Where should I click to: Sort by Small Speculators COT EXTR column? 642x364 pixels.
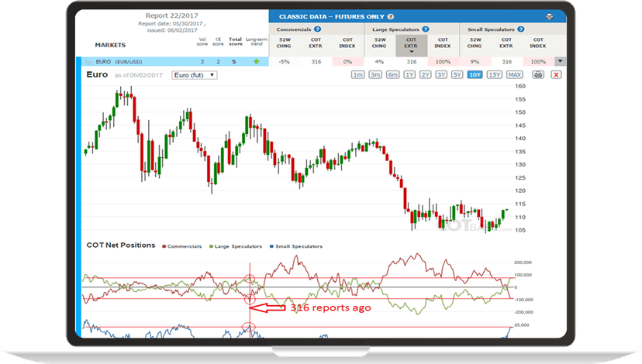[506, 43]
